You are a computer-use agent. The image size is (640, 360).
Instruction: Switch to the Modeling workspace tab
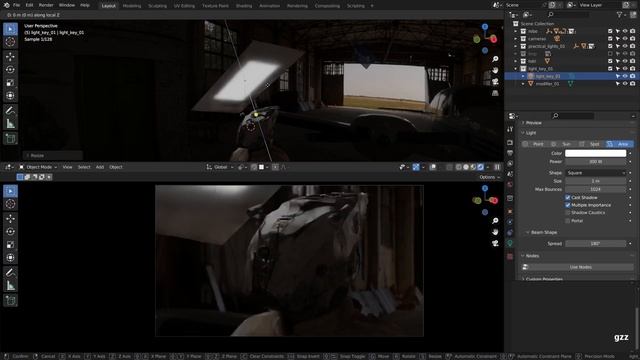click(x=132, y=6)
